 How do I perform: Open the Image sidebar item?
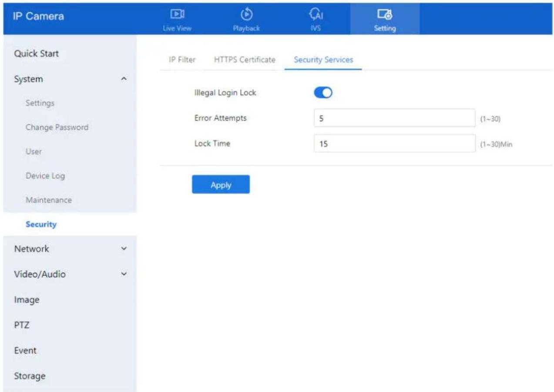click(27, 300)
